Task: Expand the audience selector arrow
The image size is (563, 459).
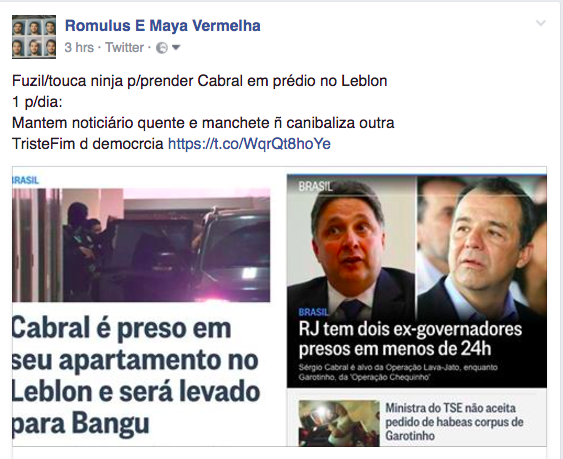Action: pyautogui.click(x=176, y=47)
